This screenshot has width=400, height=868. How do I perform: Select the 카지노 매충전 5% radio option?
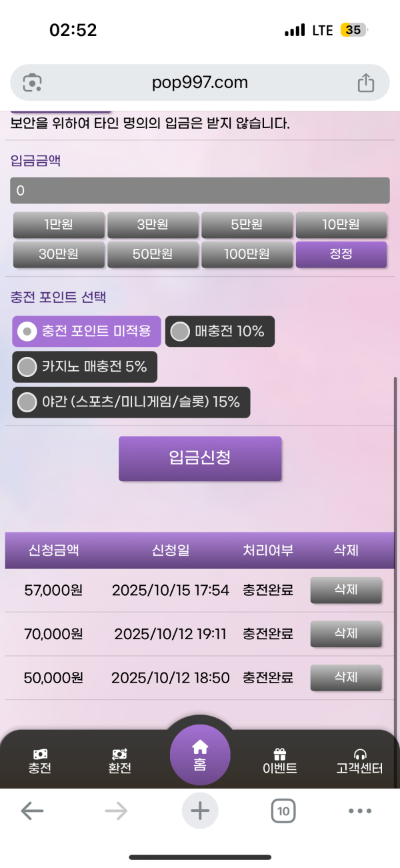click(27, 367)
